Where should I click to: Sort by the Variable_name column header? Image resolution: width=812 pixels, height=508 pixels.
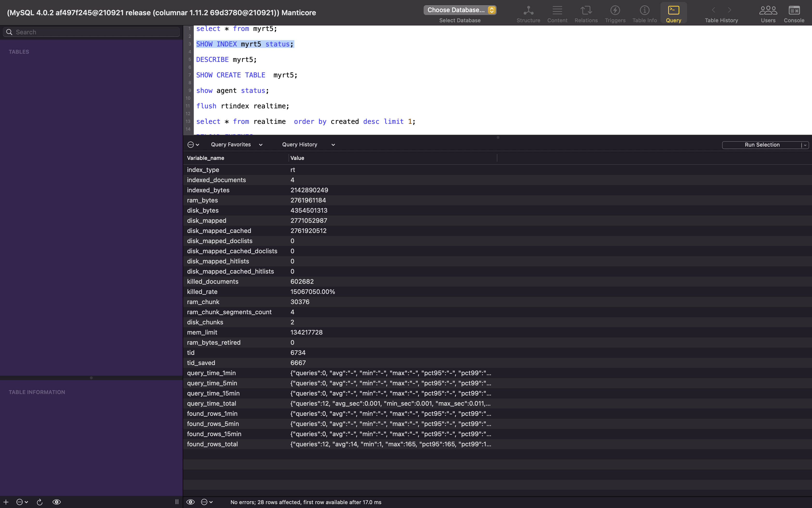coord(236,158)
